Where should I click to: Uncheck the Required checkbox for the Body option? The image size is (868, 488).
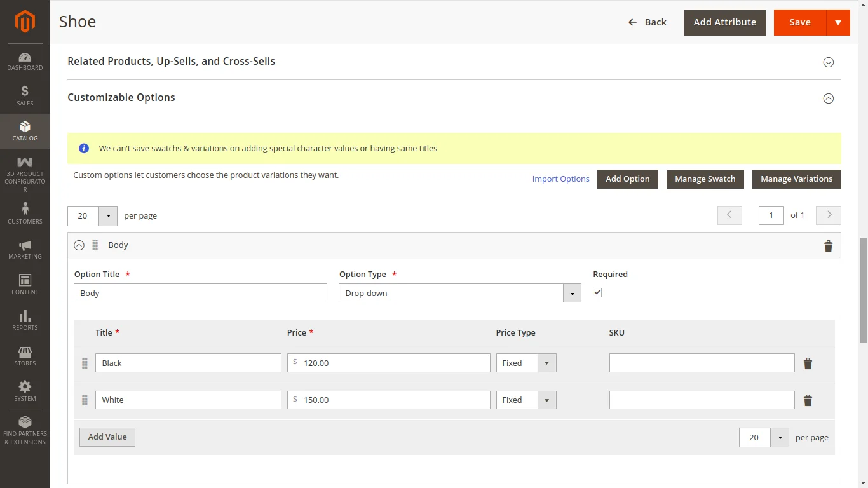click(x=597, y=292)
